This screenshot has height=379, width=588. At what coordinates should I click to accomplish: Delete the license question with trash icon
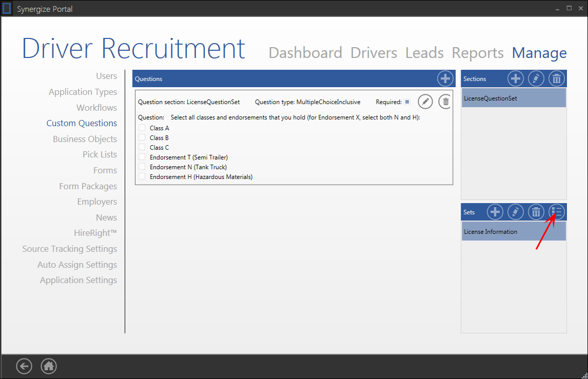point(445,102)
